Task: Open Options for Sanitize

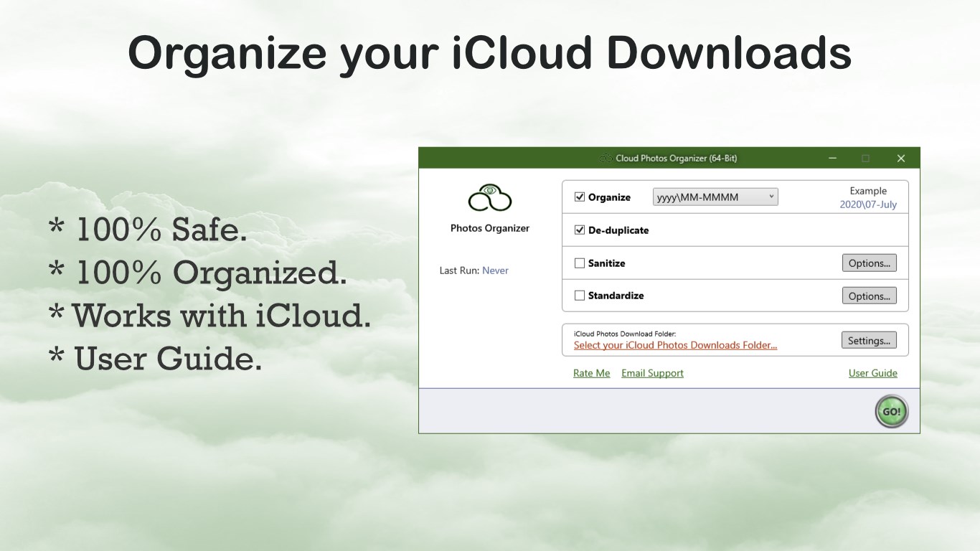Action: (x=869, y=263)
